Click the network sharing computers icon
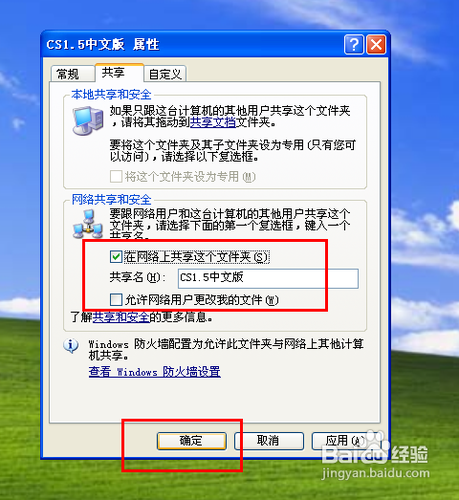This screenshot has height=500, width=459. click(88, 224)
